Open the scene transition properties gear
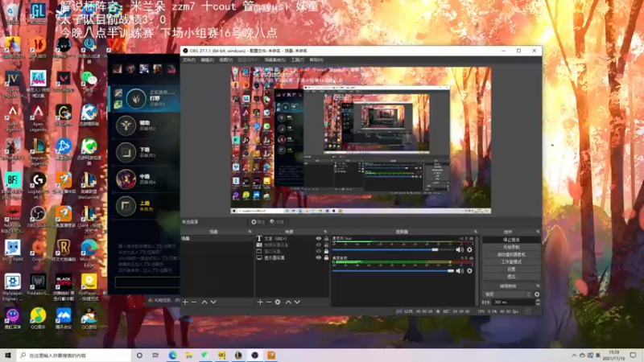 (x=537, y=294)
